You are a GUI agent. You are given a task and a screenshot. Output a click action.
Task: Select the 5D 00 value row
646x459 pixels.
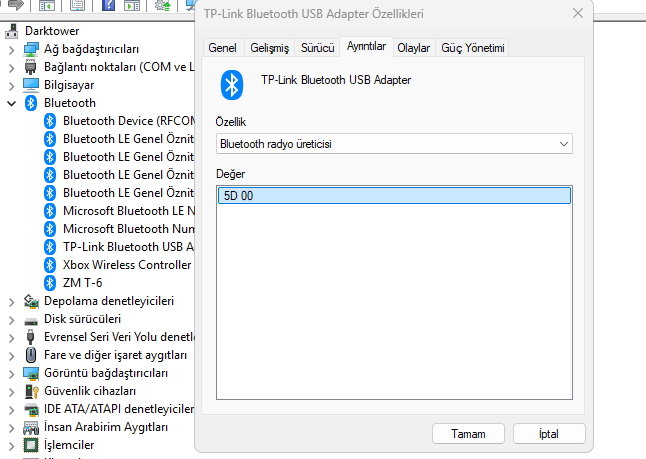point(394,196)
